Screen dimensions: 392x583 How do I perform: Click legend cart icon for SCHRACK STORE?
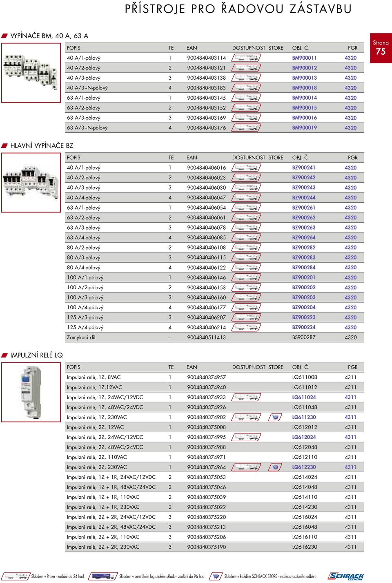216,576
